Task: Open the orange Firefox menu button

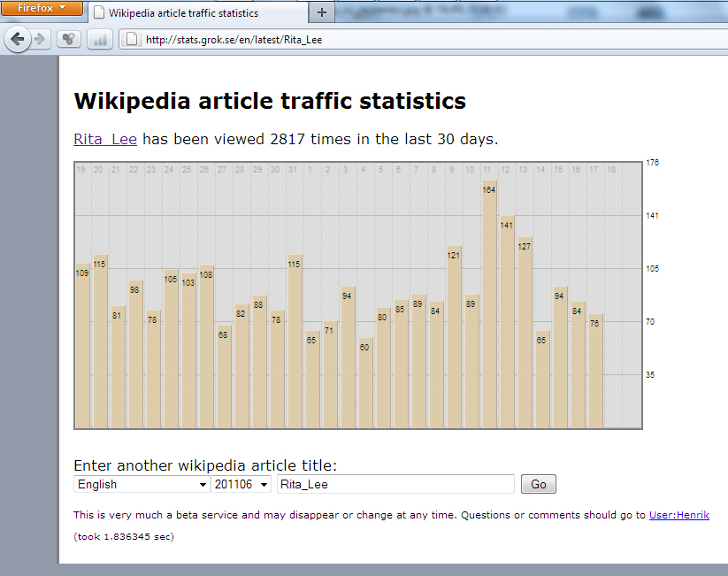Action: [x=42, y=8]
